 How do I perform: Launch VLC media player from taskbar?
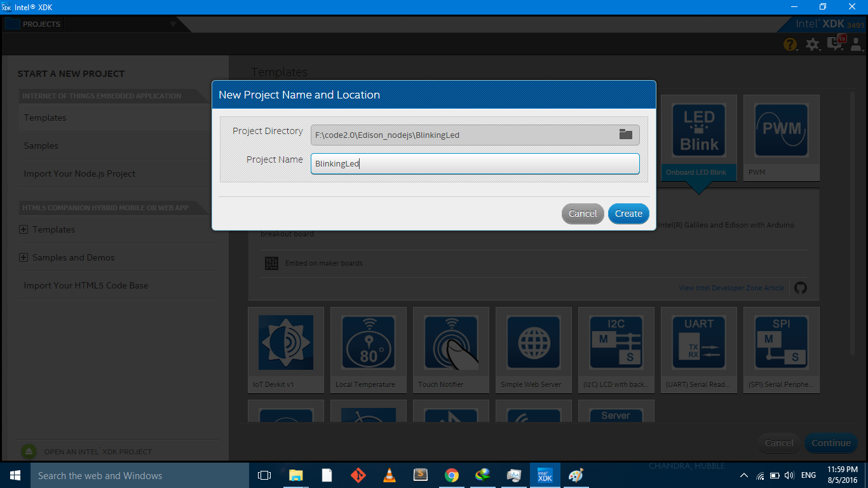pyautogui.click(x=389, y=475)
